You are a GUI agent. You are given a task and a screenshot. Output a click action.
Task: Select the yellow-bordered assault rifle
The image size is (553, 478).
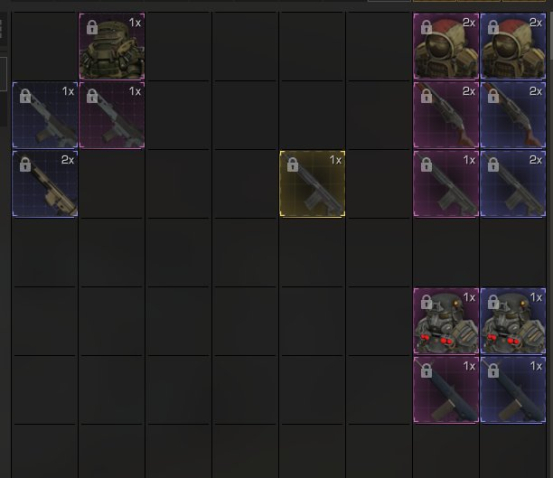[312, 183]
